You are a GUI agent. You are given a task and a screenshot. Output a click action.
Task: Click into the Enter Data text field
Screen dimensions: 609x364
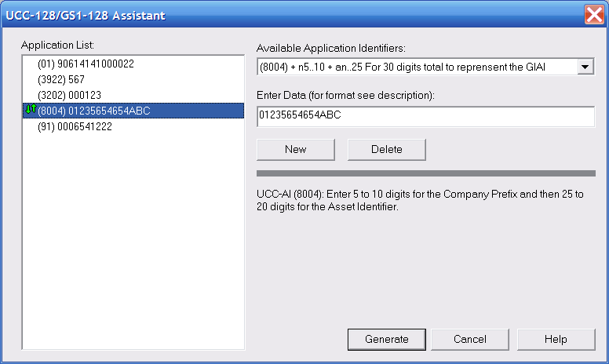(x=425, y=116)
